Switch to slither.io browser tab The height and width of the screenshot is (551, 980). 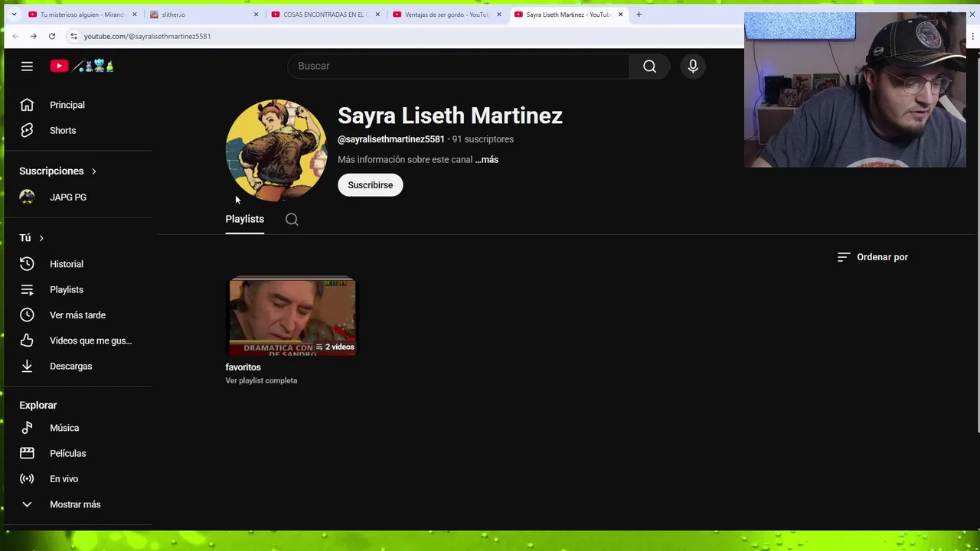(x=203, y=15)
